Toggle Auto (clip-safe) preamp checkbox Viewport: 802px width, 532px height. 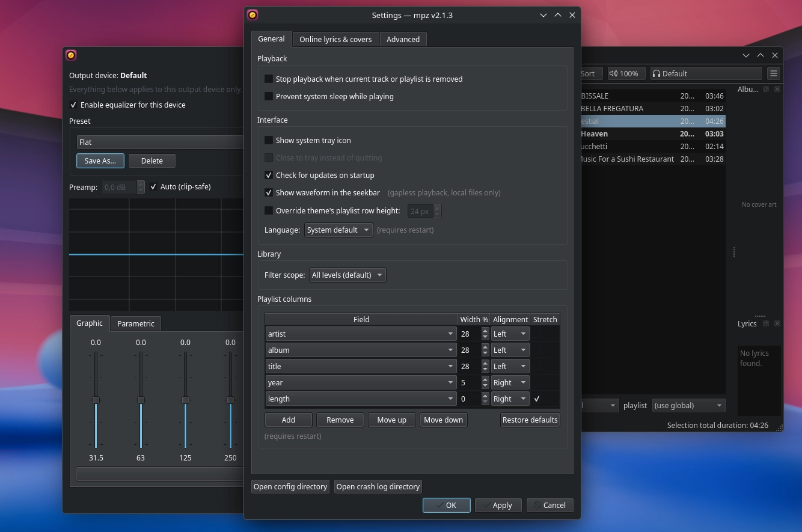(x=153, y=186)
